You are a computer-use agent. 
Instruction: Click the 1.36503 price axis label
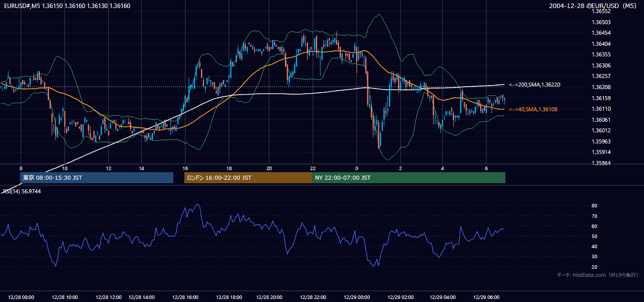click(601, 22)
